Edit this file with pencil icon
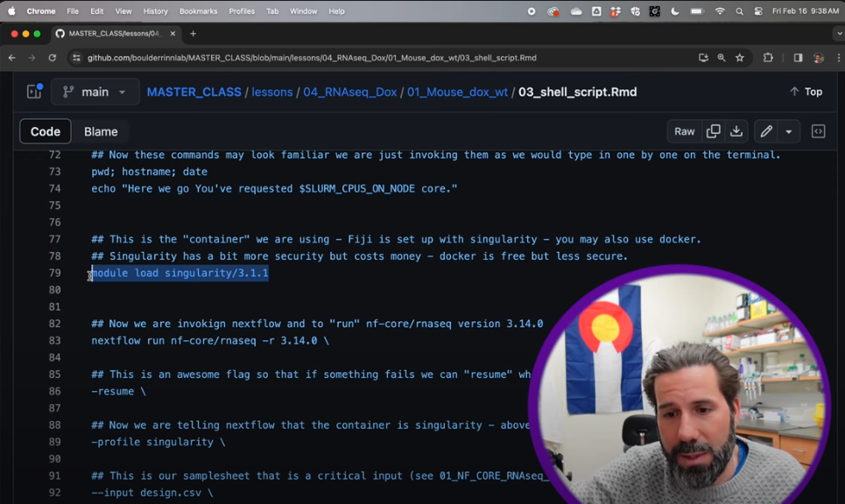845x504 pixels. click(766, 131)
